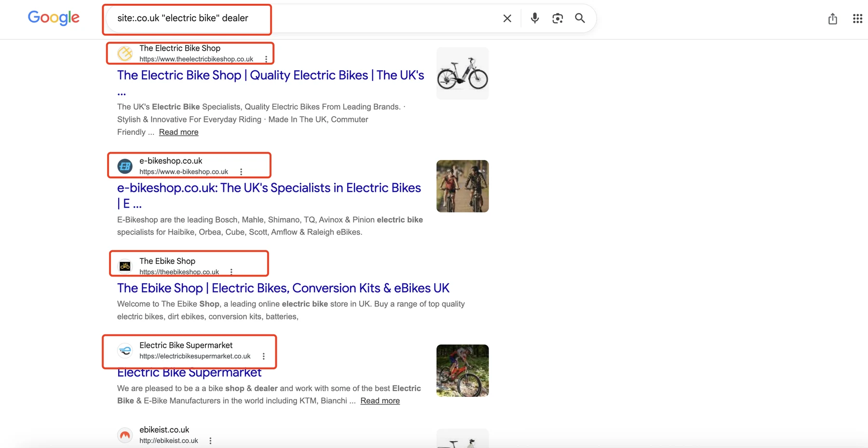The height and width of the screenshot is (448, 868).
Task: Click the ebikeist.co.uk favicon
Action: pos(125,435)
